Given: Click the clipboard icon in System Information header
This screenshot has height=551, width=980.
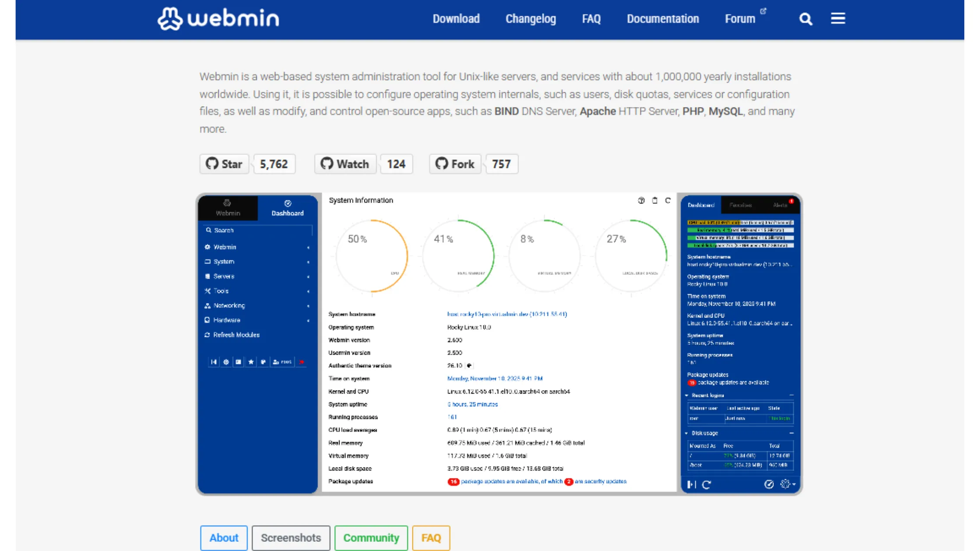Looking at the screenshot, I should [654, 200].
